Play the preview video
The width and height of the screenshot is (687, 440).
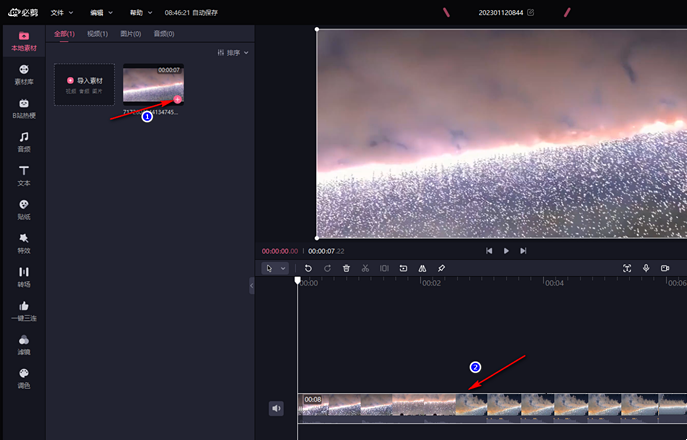[506, 251]
